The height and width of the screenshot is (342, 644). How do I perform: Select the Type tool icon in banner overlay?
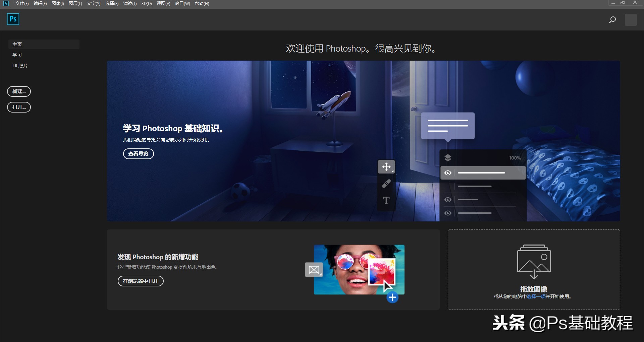coord(386,200)
